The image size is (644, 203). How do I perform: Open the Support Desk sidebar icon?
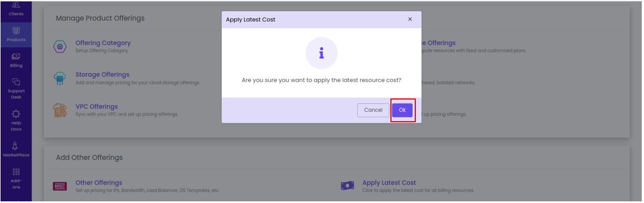click(16, 82)
